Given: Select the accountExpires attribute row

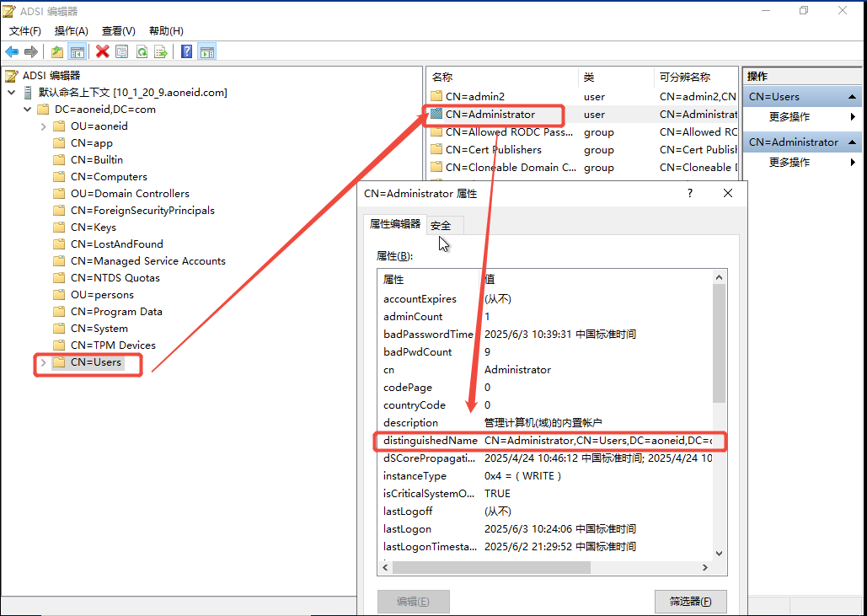Looking at the screenshot, I should click(x=545, y=298).
